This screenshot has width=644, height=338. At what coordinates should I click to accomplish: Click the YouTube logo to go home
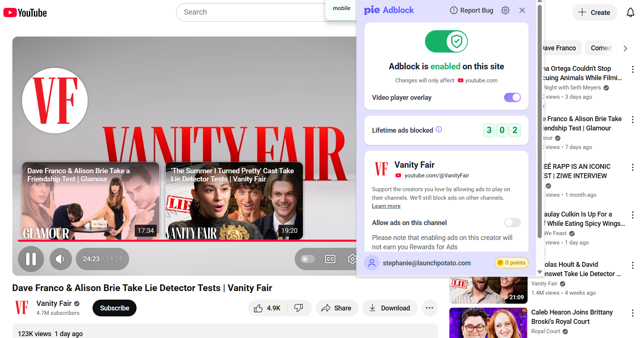(25, 13)
